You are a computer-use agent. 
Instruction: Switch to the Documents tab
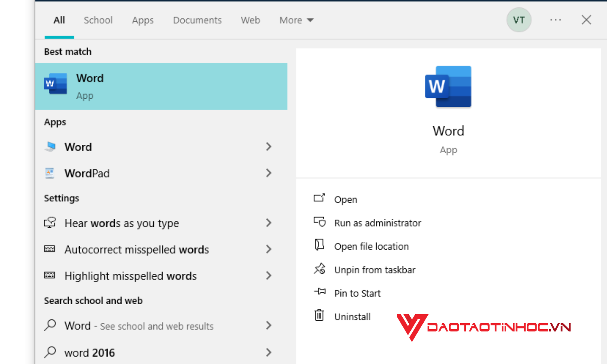(x=197, y=20)
